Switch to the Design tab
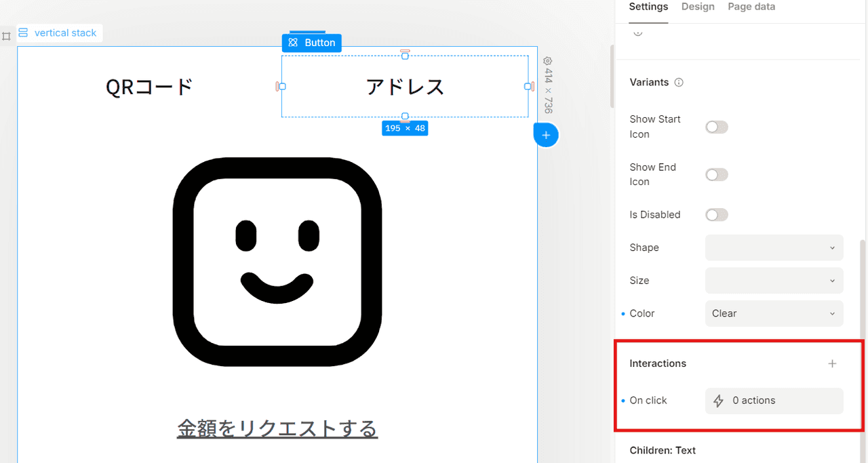Viewport: 868px width, 463px height. tap(698, 7)
